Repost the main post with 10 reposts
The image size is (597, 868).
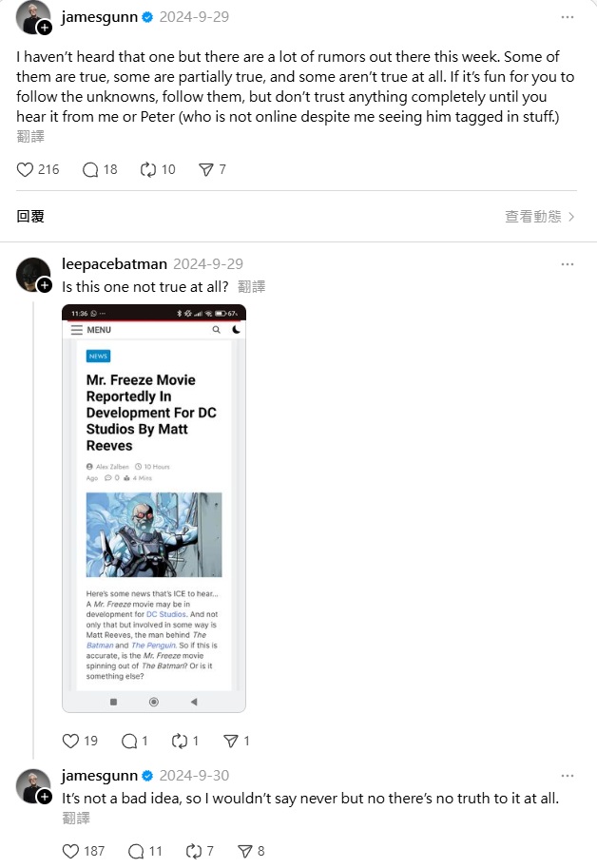[x=148, y=169]
